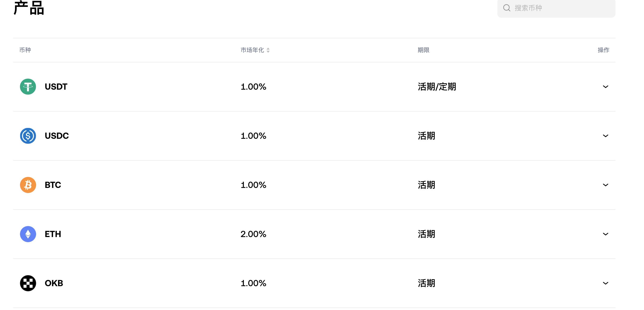The width and height of the screenshot is (644, 310).
Task: Select the ETH coin name
Action: click(x=53, y=234)
